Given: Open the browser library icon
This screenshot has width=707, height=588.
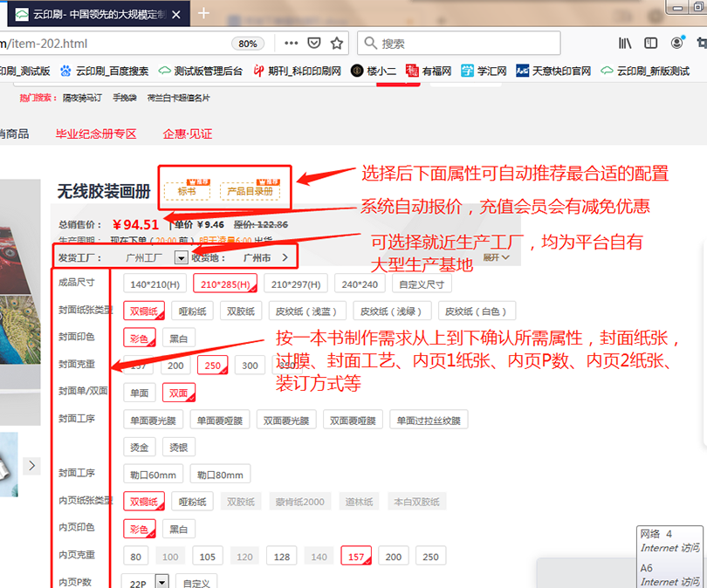Looking at the screenshot, I should (625, 44).
